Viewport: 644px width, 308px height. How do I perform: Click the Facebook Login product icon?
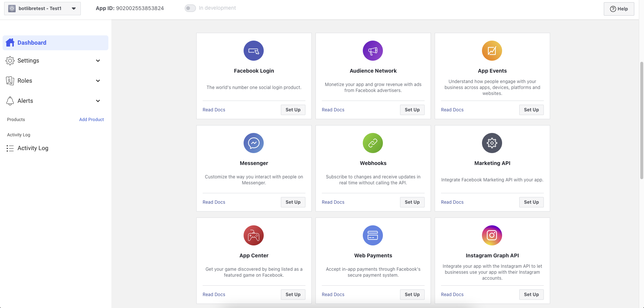[x=254, y=51]
